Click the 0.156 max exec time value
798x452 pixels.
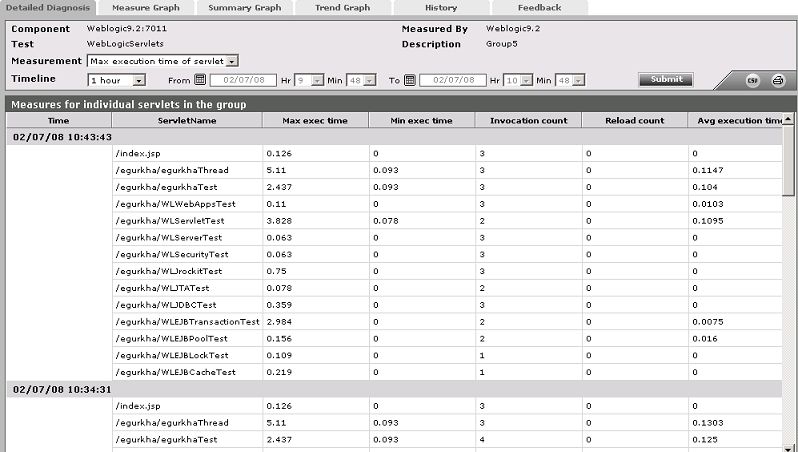[x=279, y=338]
